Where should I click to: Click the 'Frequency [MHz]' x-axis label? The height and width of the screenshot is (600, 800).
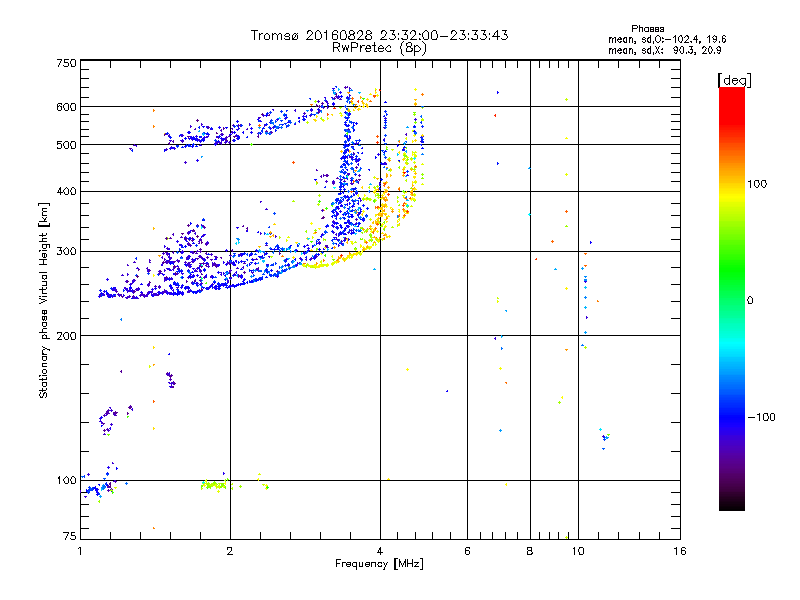pos(379,564)
